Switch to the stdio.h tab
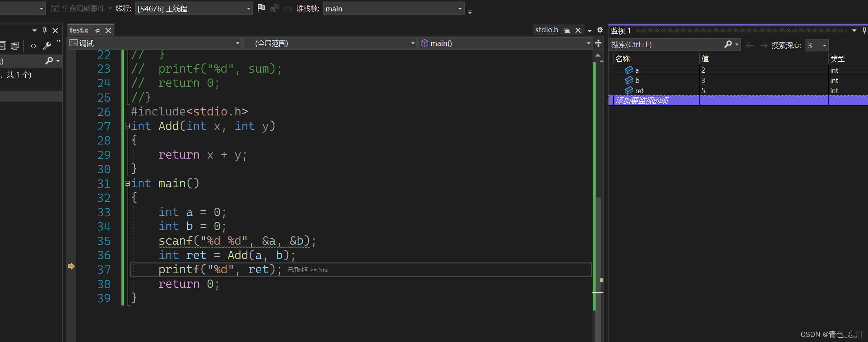The height and width of the screenshot is (342, 868). pos(546,30)
